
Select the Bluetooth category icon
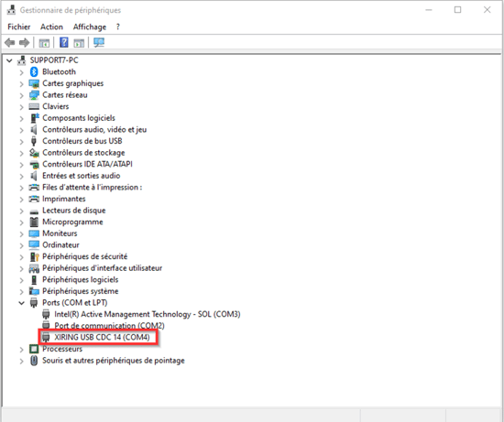click(34, 71)
